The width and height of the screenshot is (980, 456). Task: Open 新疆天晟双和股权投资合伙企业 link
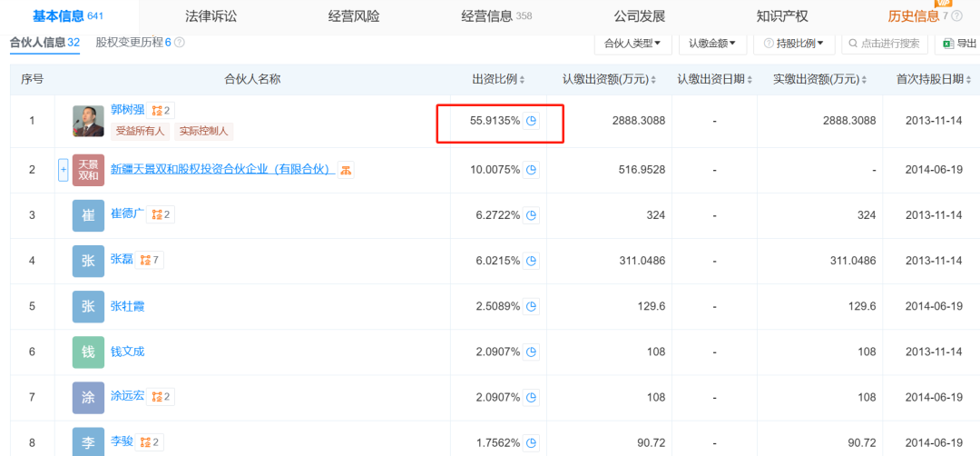pos(220,169)
